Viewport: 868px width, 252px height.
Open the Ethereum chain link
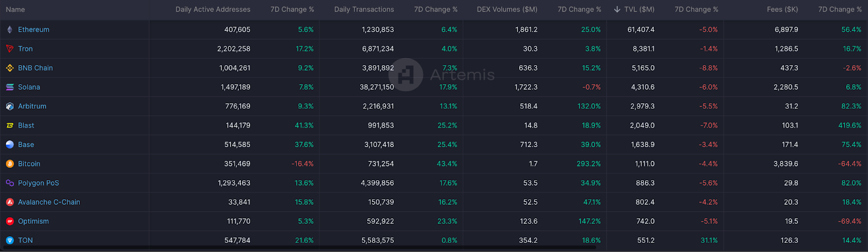point(34,30)
